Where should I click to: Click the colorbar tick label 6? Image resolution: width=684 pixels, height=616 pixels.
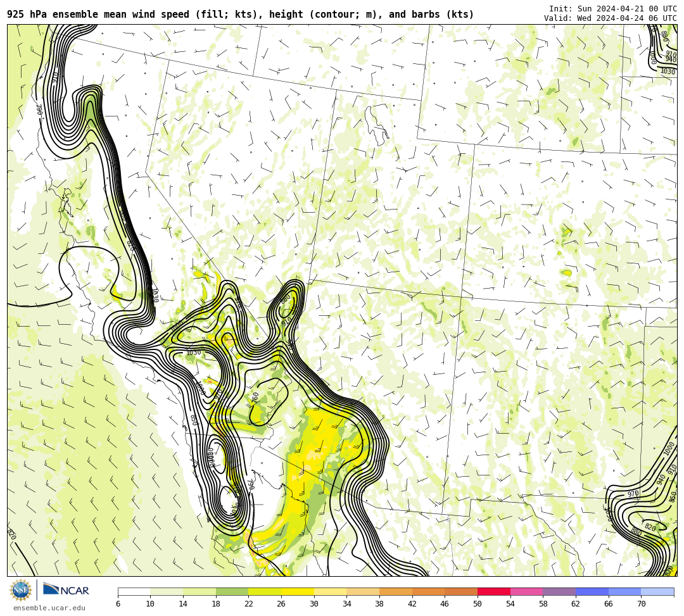pos(118,604)
